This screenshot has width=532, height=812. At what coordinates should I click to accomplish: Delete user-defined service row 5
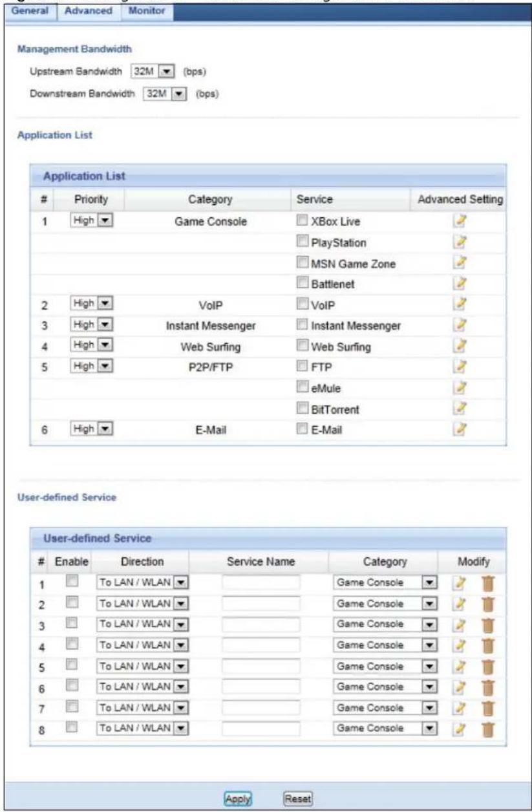coord(488,665)
